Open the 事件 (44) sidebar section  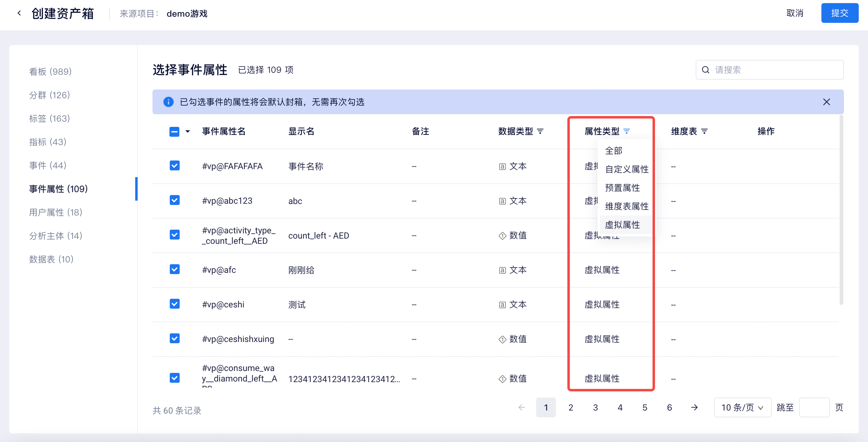(x=48, y=165)
